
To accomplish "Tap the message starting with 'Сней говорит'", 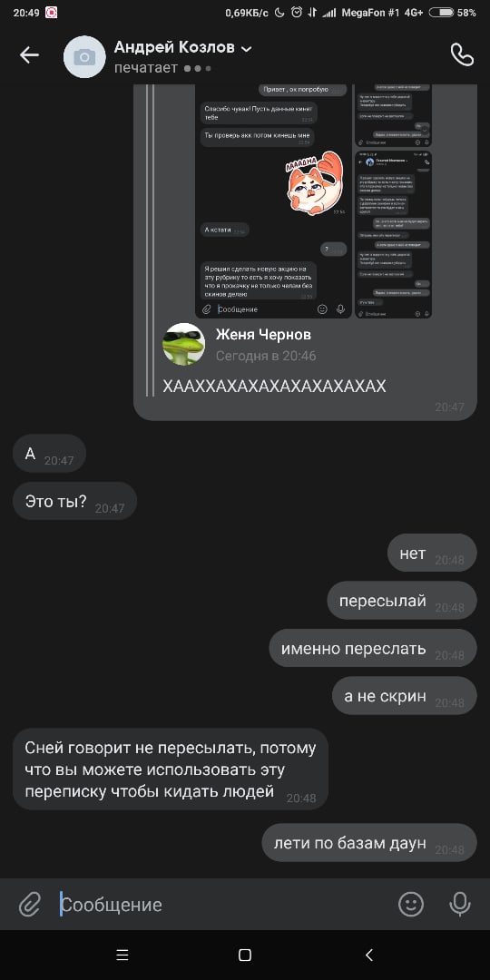I will click(x=171, y=769).
